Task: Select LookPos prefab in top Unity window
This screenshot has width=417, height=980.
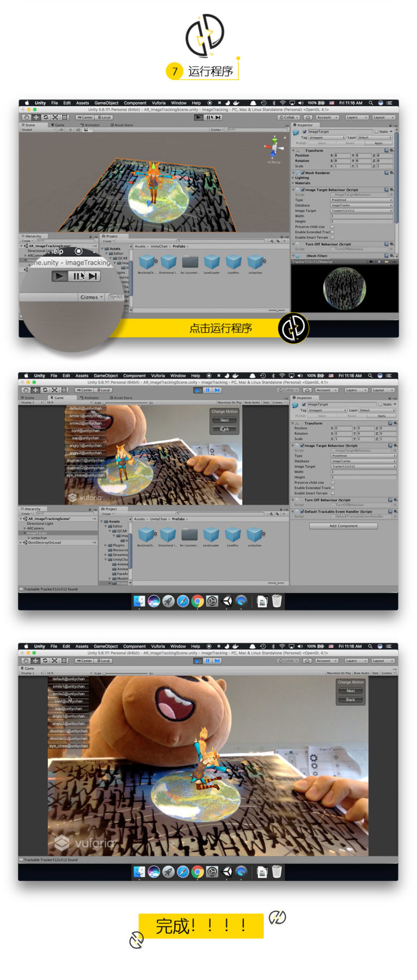Action: point(233,263)
